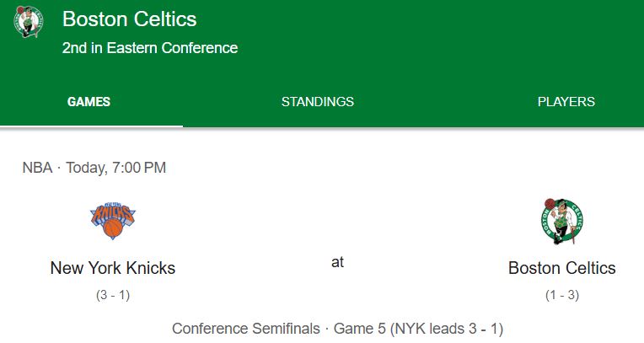The width and height of the screenshot is (644, 343).
Task: Click the NBA league label
Action: [x=37, y=168]
